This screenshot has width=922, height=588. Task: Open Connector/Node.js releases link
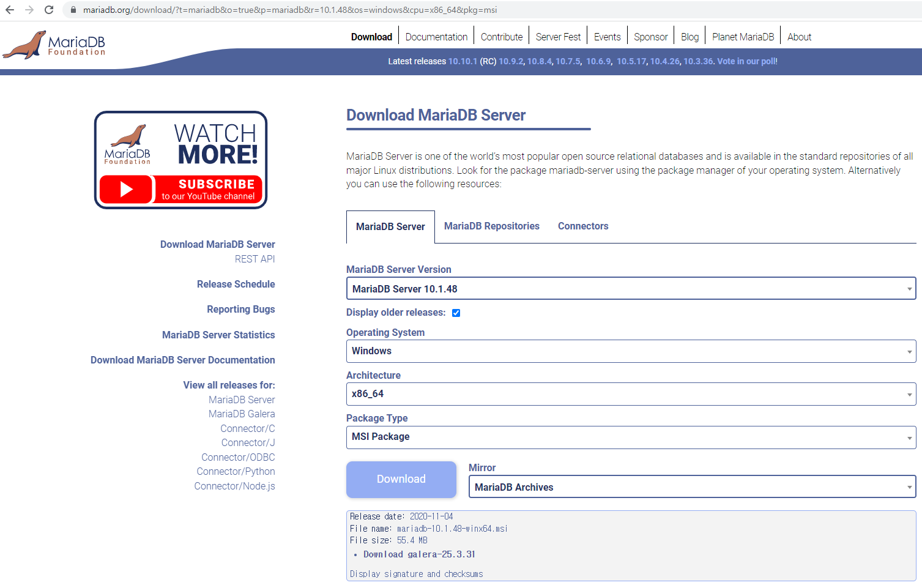235,486
